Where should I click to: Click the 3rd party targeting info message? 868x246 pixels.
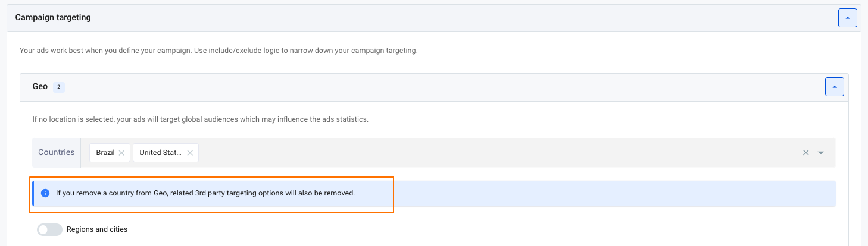pyautogui.click(x=205, y=193)
